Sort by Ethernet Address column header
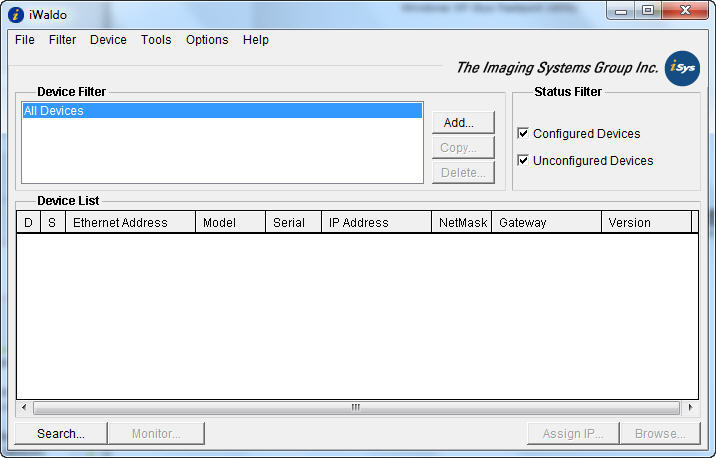 [130, 222]
